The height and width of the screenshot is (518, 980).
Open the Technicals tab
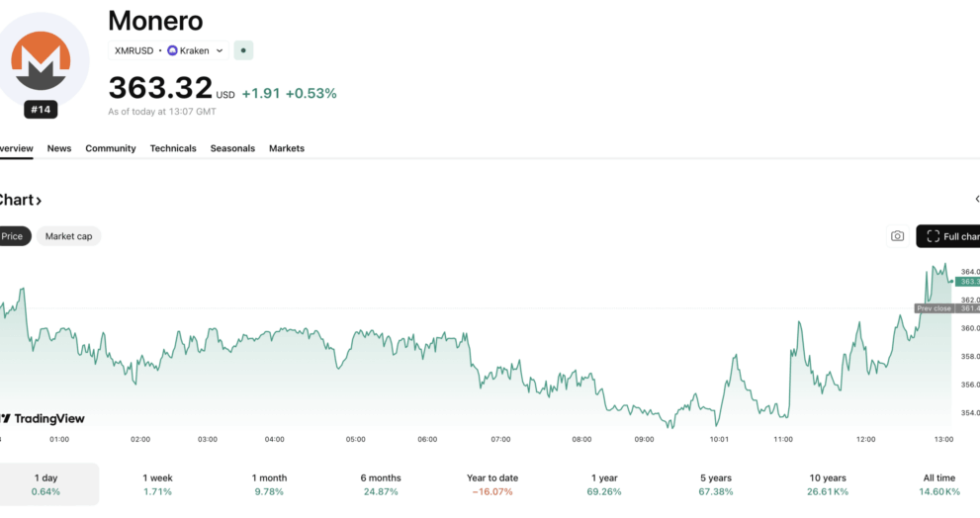(173, 148)
